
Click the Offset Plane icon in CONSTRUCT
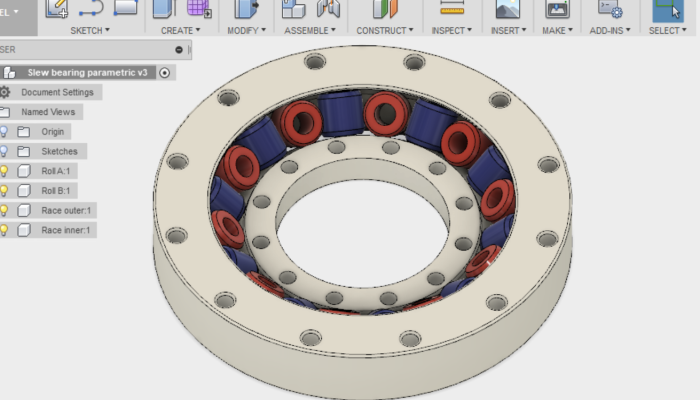click(385, 8)
